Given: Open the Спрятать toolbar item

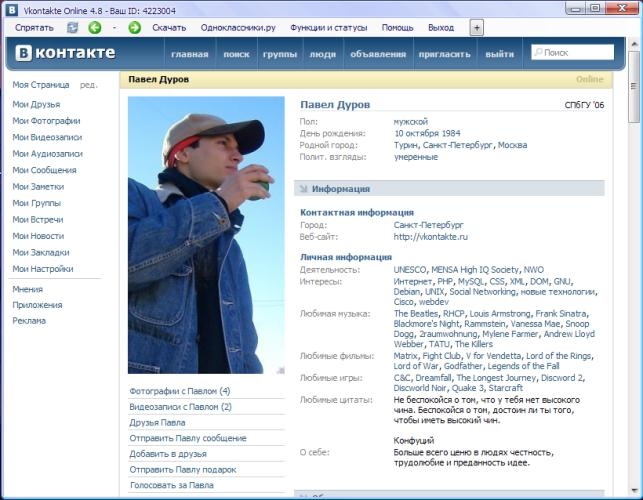Looking at the screenshot, I should (x=34, y=28).
